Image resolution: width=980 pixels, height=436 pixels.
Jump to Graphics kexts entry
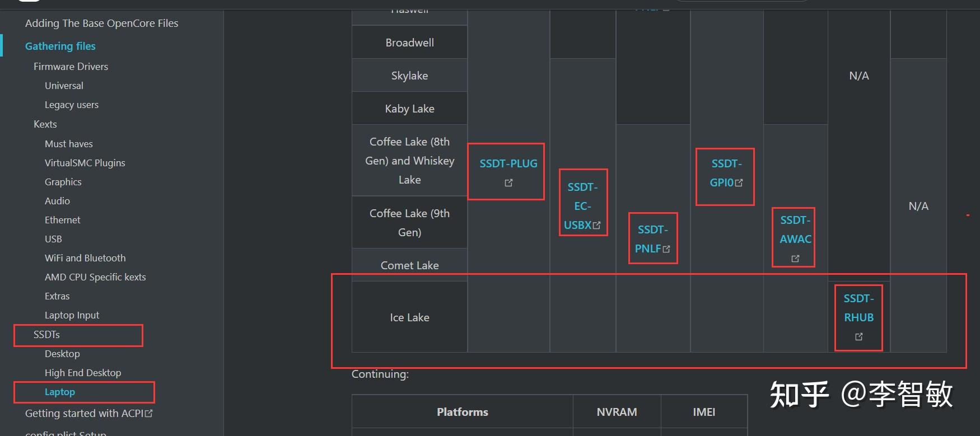click(x=63, y=182)
